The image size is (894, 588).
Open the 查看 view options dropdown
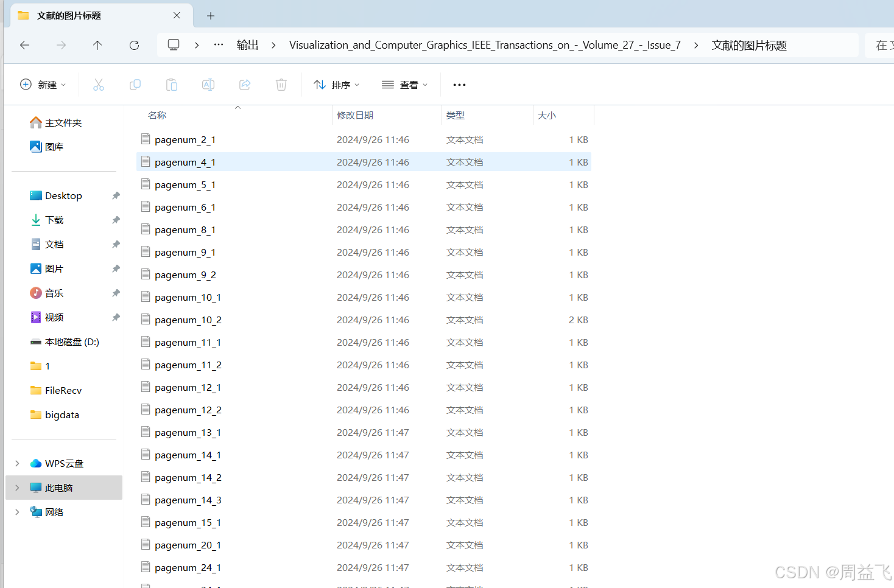coord(404,85)
